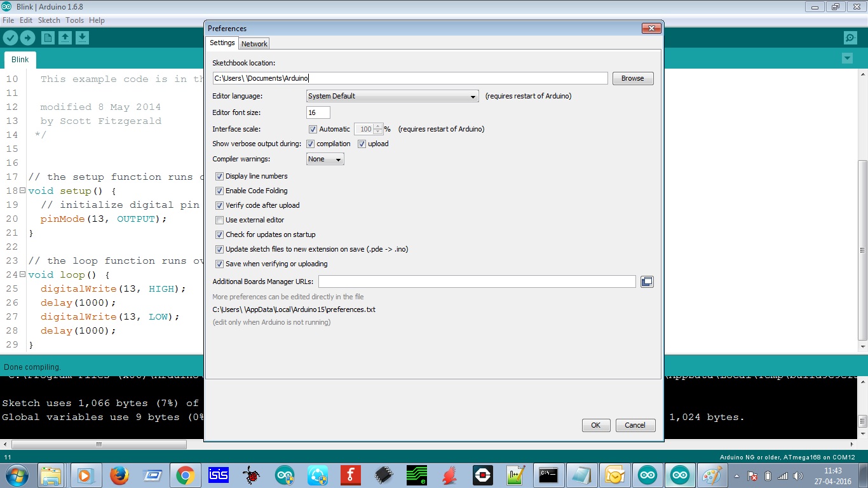Open the Tools menu
This screenshot has width=868, height=488.
point(74,20)
